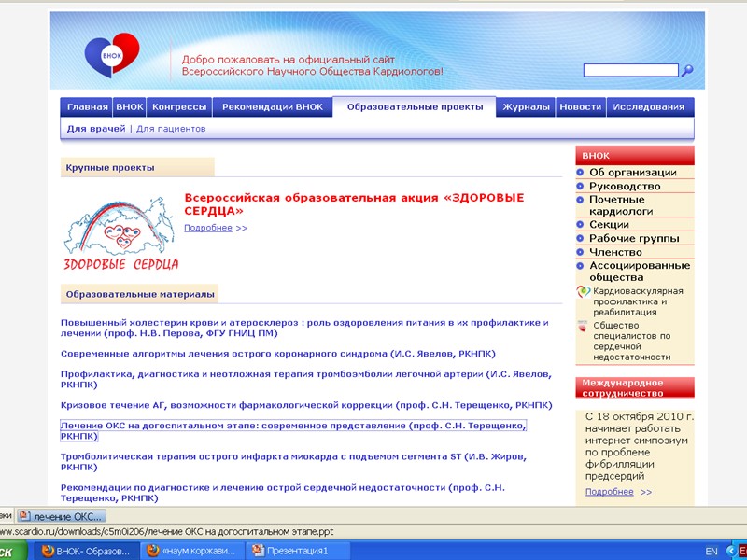
Task: Open the Исследования menu tab
Action: pyautogui.click(x=649, y=107)
